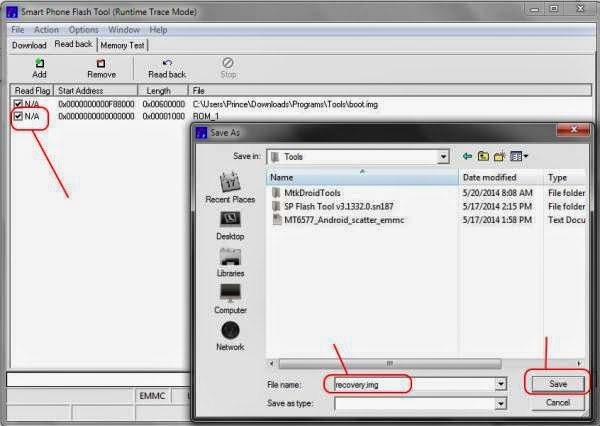
Task: Switch to the Read back tab
Action: pos(73,44)
